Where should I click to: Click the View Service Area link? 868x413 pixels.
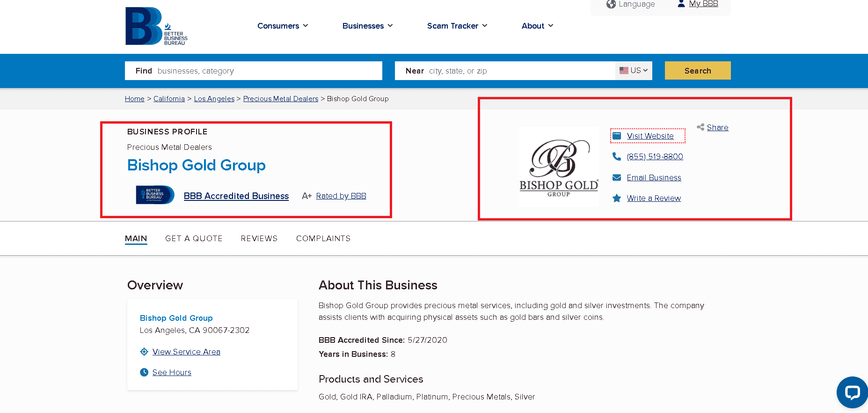[x=186, y=352]
